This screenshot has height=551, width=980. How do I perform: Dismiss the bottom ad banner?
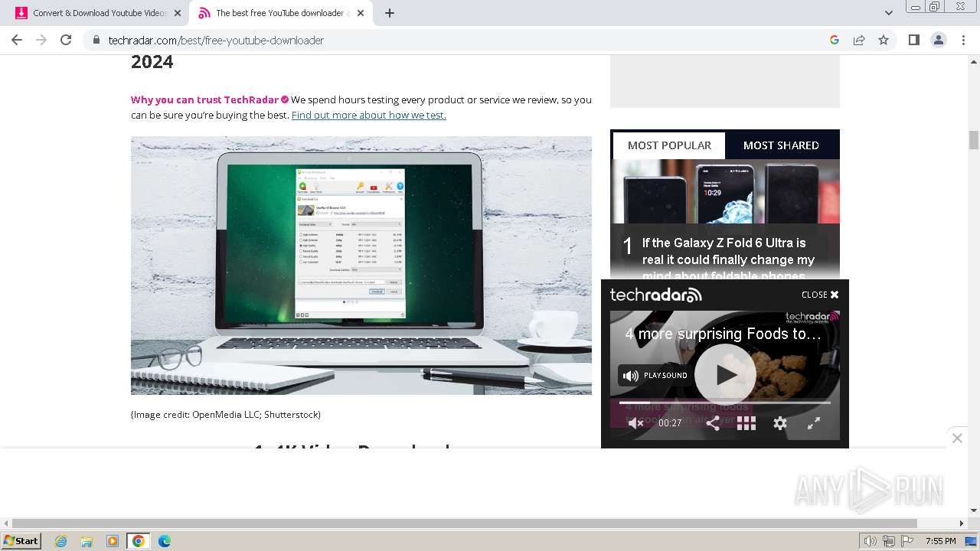click(957, 438)
